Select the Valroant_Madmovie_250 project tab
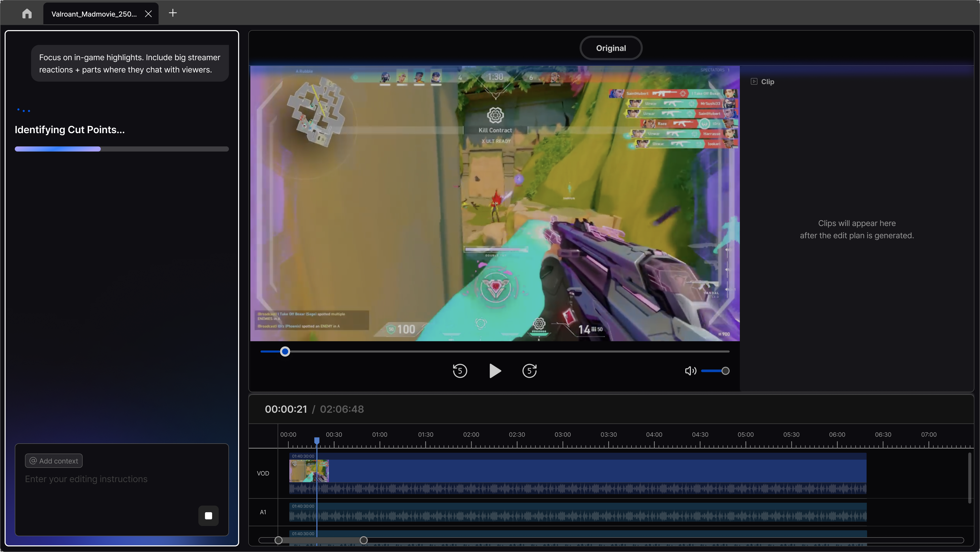 101,14
